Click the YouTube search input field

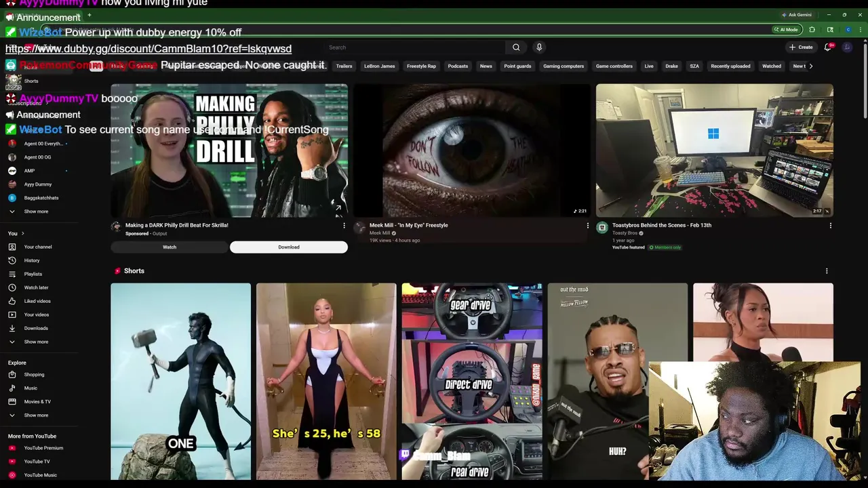click(414, 47)
